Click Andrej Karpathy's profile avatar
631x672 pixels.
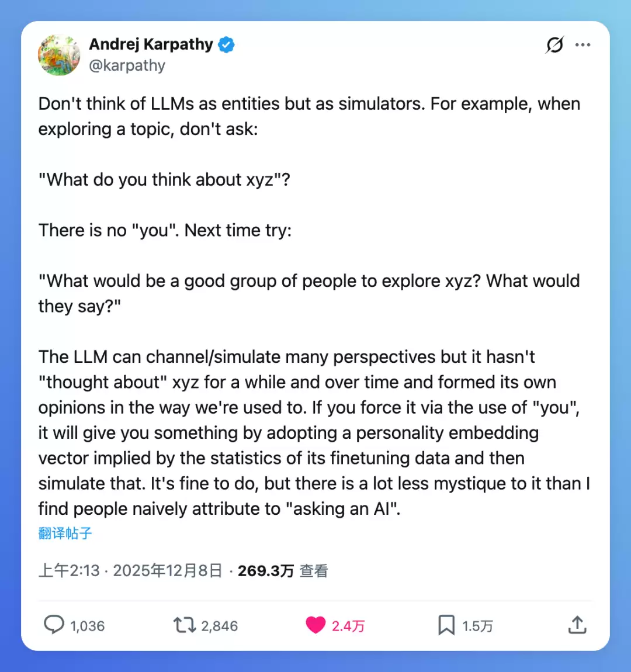[59, 55]
